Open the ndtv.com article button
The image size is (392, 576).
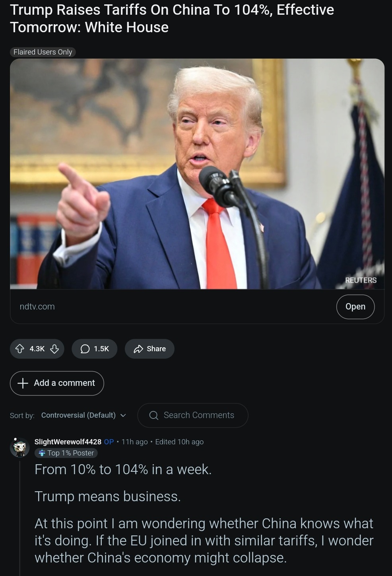click(x=355, y=307)
